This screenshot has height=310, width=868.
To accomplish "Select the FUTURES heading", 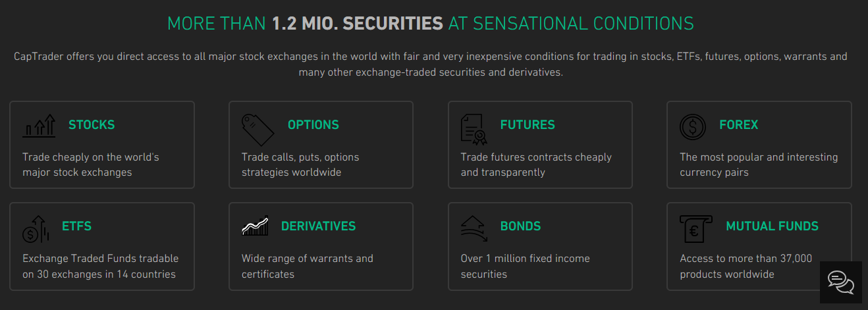I will point(528,124).
